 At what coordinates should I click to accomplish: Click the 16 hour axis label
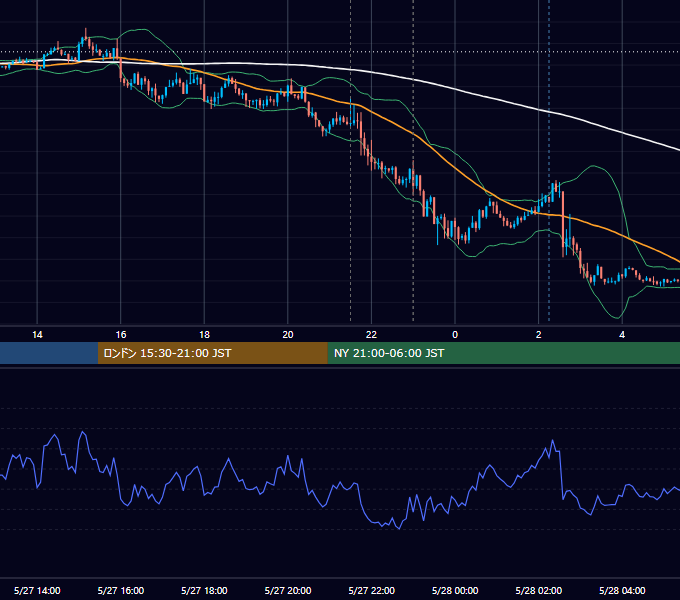pyautogui.click(x=121, y=335)
